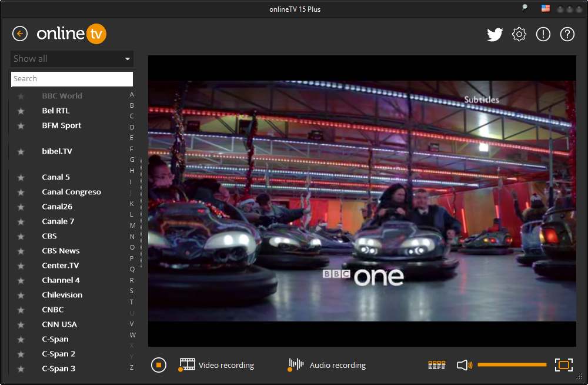Image resolution: width=588 pixels, height=385 pixels.
Task: Click the onlinetv logo
Action: point(71,34)
